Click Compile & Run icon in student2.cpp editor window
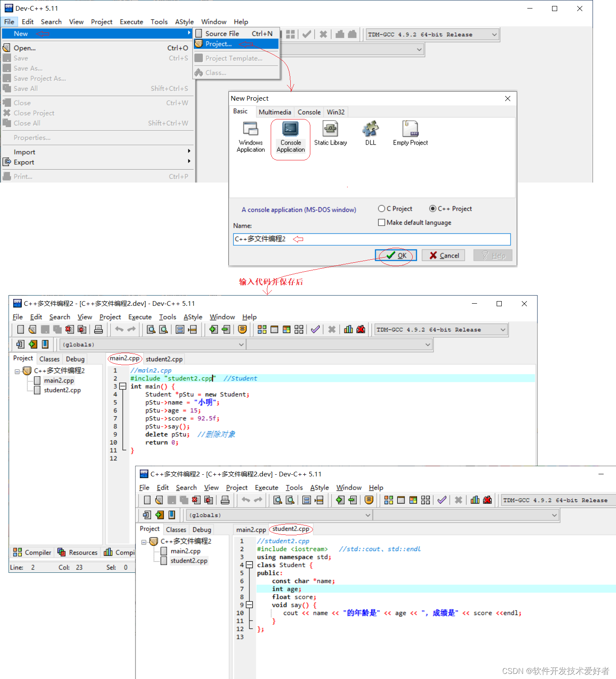The image size is (616, 679). (413, 500)
